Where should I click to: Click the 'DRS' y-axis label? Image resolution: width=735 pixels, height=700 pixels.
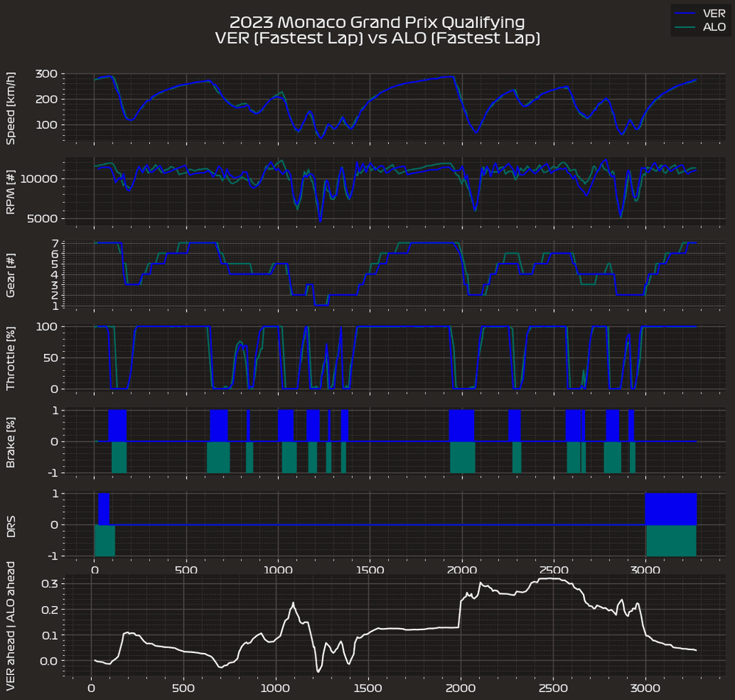10,526
